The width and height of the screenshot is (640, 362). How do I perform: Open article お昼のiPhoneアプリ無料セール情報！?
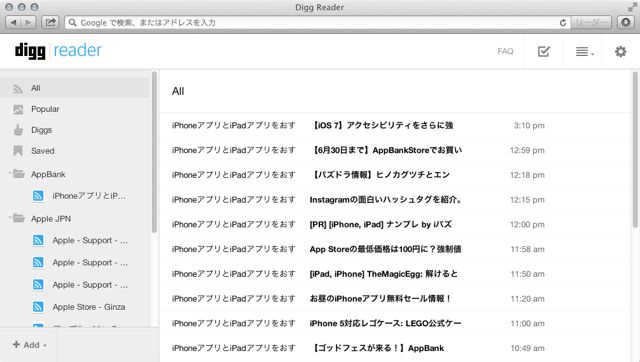380,299
